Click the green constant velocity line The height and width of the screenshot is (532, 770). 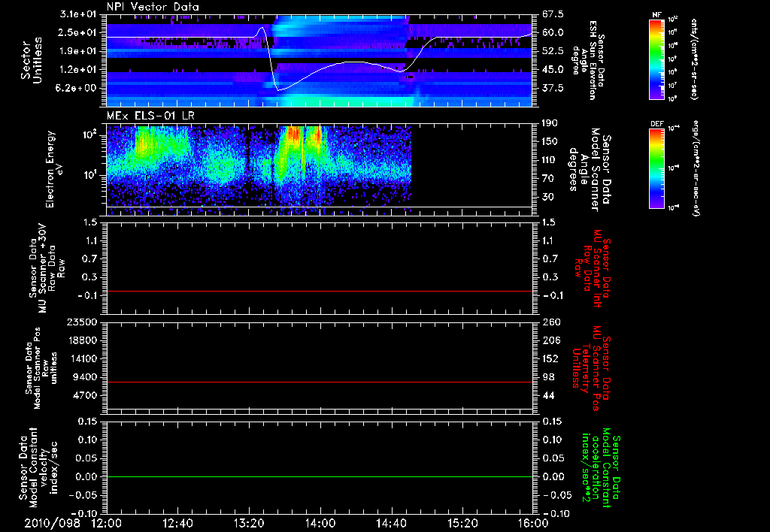(x=319, y=476)
